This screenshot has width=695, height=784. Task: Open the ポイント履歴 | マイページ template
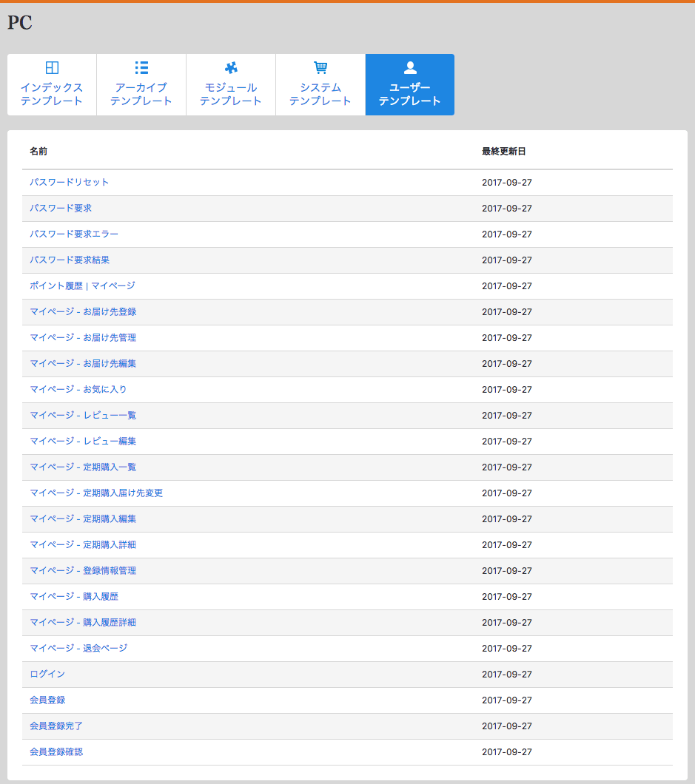coord(82,285)
